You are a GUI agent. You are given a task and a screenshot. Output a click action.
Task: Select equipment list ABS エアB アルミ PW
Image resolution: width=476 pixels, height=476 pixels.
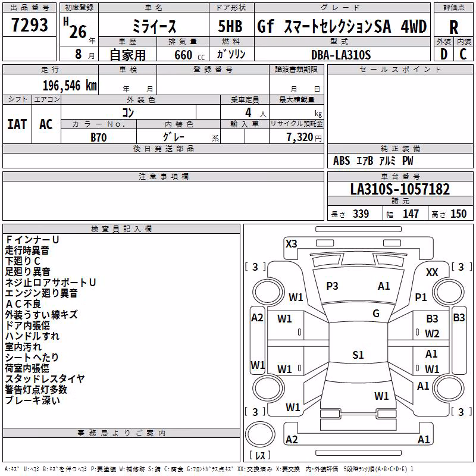[373, 161]
